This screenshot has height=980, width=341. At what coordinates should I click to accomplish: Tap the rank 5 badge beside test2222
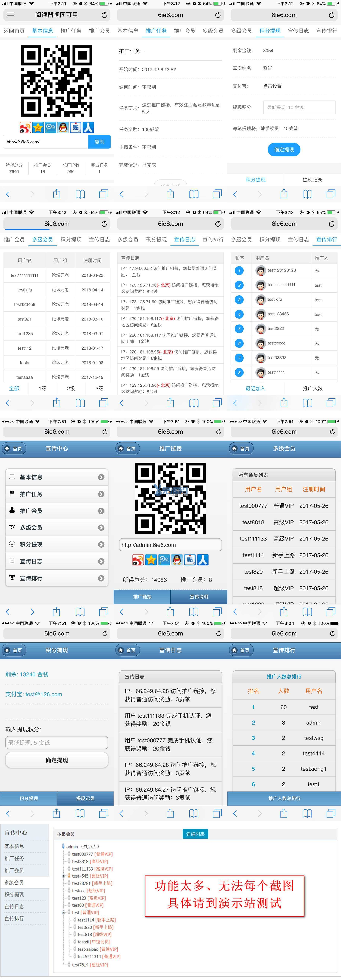click(239, 329)
